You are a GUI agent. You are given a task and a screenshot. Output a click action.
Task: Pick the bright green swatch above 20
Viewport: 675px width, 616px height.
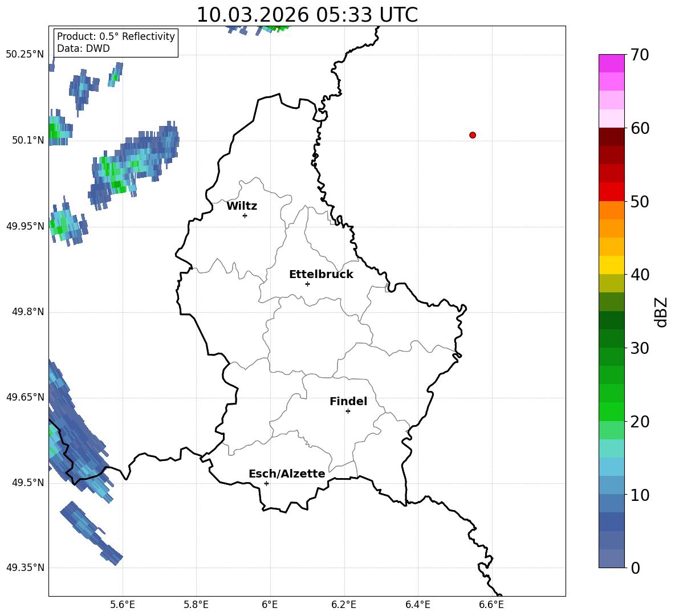(x=611, y=411)
